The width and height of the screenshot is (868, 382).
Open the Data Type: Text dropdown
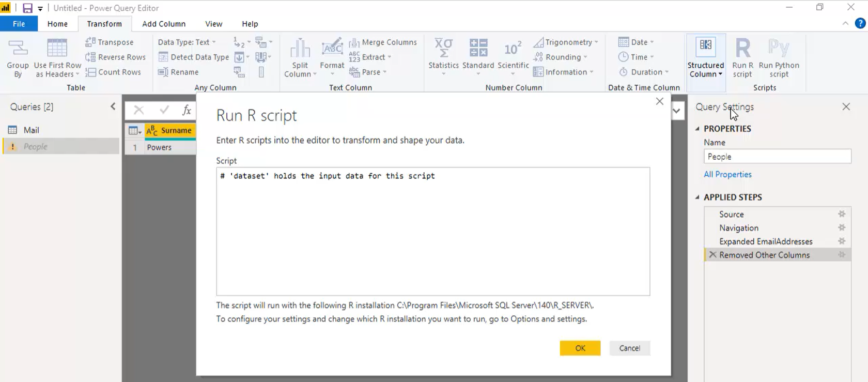[x=187, y=42]
